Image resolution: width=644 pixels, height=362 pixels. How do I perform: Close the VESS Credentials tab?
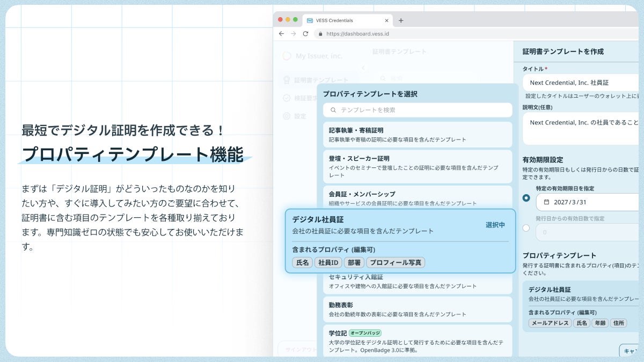click(x=386, y=20)
